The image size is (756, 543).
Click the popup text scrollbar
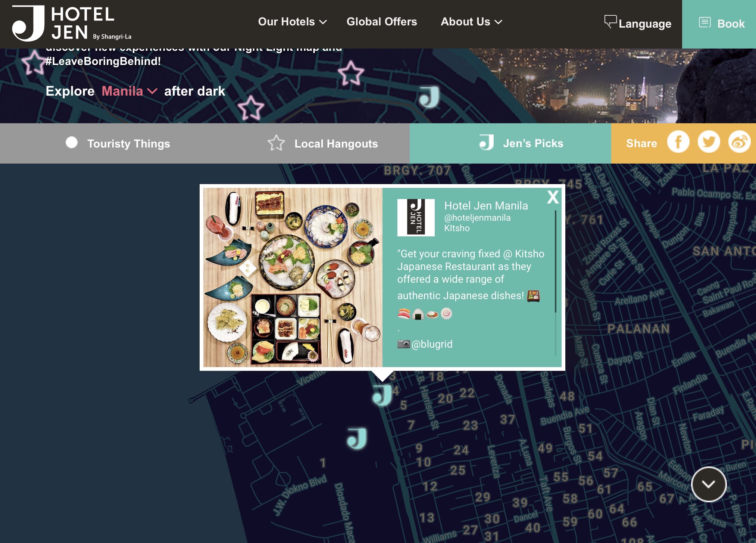(x=555, y=261)
